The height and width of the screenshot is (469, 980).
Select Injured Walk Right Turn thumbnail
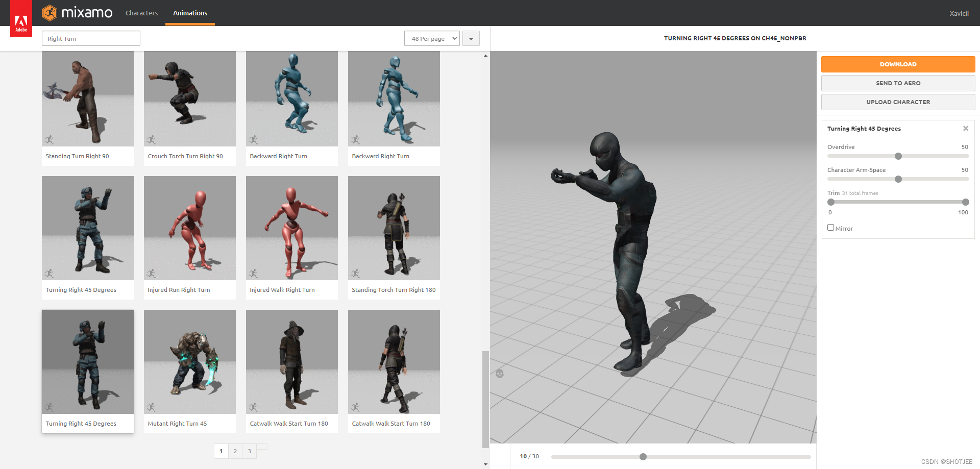(292, 228)
